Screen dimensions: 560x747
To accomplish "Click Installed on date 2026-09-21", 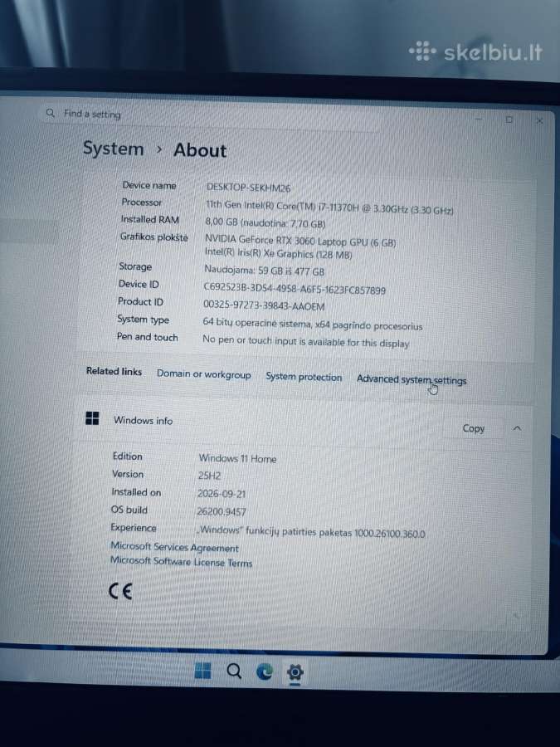I will click(222, 493).
